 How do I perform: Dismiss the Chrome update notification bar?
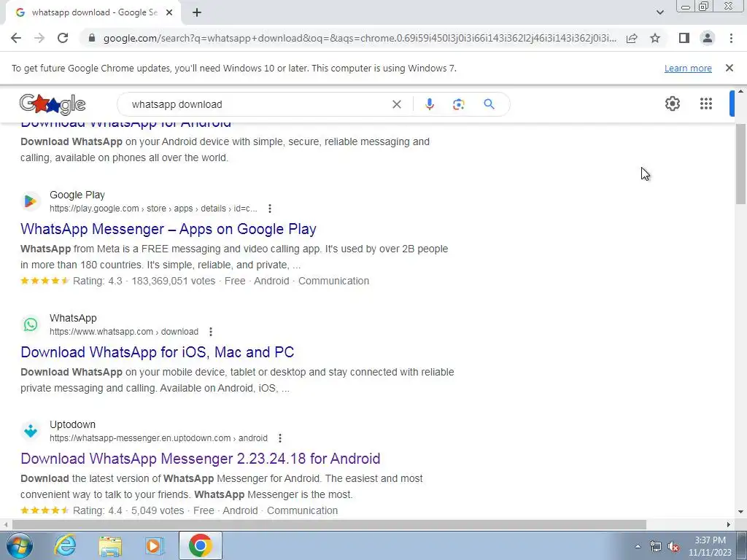pos(729,68)
